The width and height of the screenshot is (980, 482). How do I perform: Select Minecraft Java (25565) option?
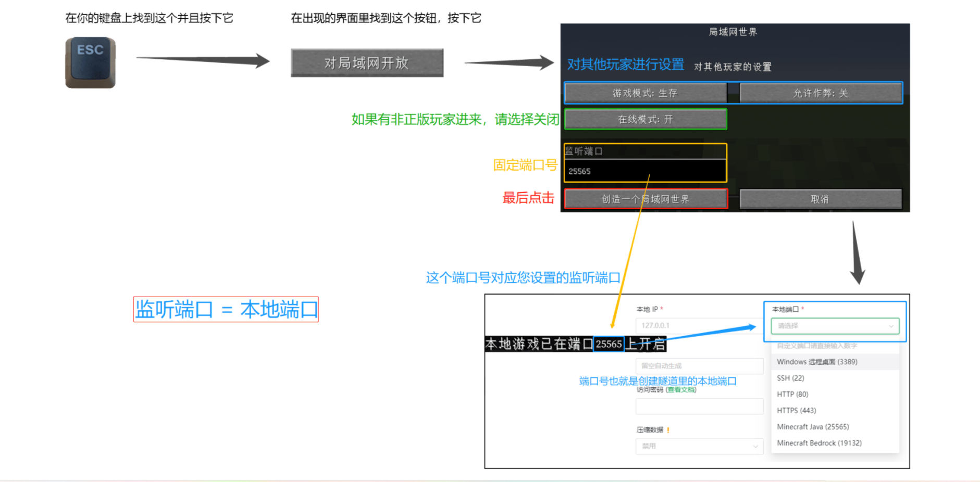(x=835, y=427)
